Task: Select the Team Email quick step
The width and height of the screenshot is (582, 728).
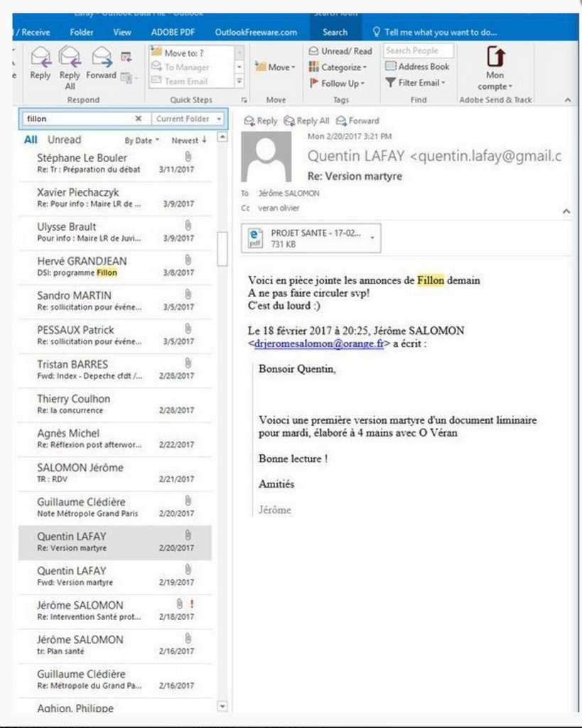Action: 192,81
